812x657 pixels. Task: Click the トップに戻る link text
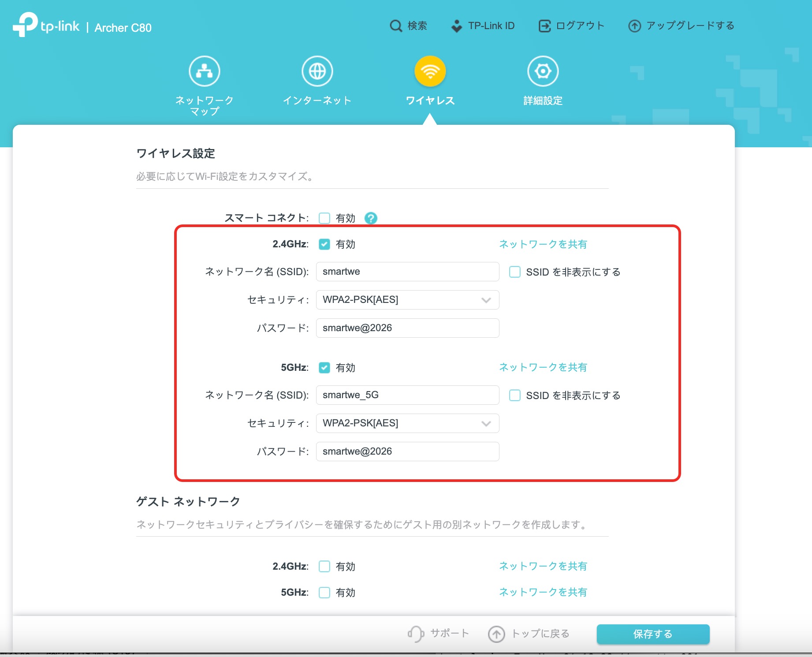click(540, 634)
